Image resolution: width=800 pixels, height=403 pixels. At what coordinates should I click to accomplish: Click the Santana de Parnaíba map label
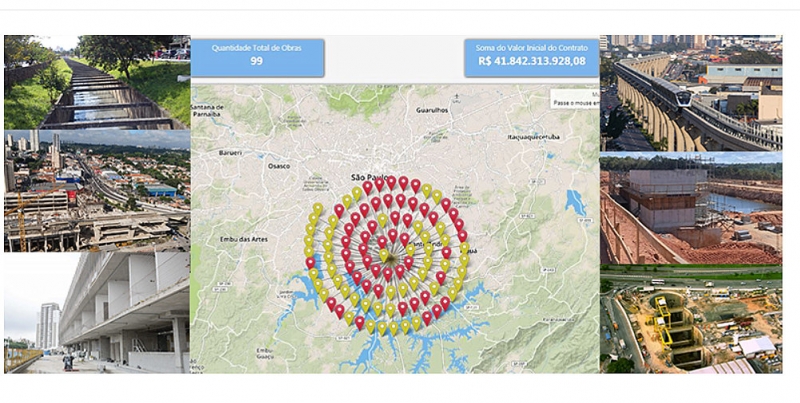(213, 111)
